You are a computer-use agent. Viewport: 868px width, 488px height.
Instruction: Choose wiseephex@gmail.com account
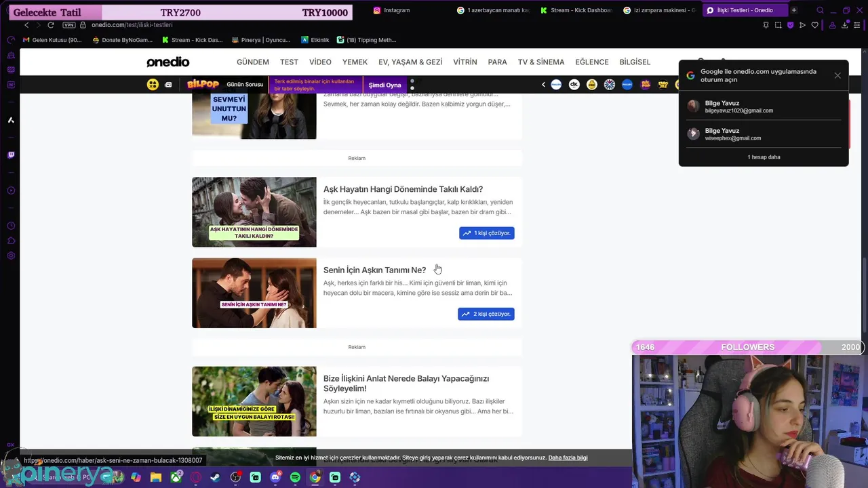pyautogui.click(x=764, y=134)
